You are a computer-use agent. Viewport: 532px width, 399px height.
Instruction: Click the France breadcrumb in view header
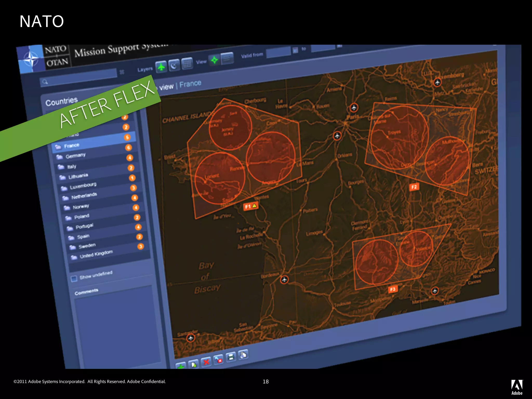(x=190, y=84)
